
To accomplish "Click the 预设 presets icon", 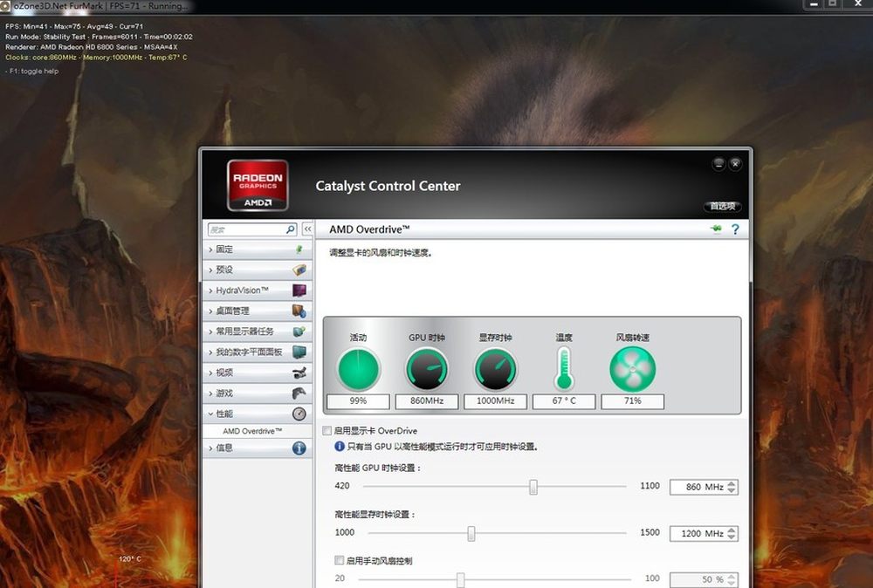I will pos(299,270).
